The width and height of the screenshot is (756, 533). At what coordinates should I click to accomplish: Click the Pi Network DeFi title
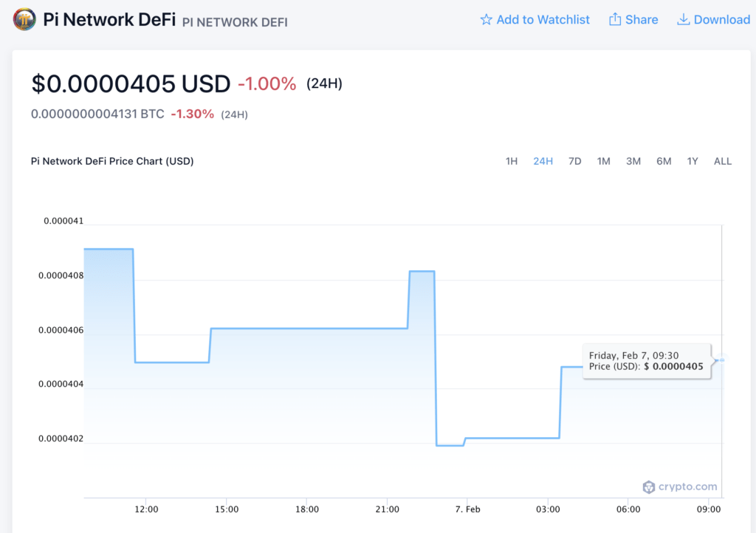[x=109, y=20]
